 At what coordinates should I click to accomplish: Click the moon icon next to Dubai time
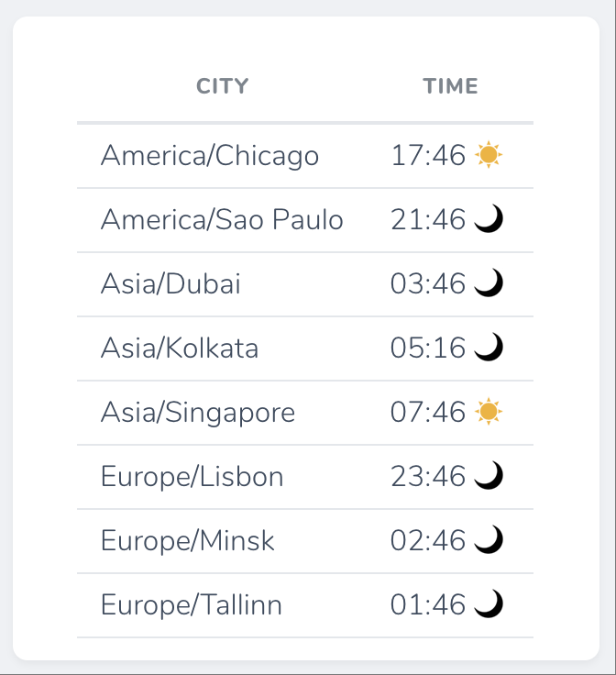(489, 282)
